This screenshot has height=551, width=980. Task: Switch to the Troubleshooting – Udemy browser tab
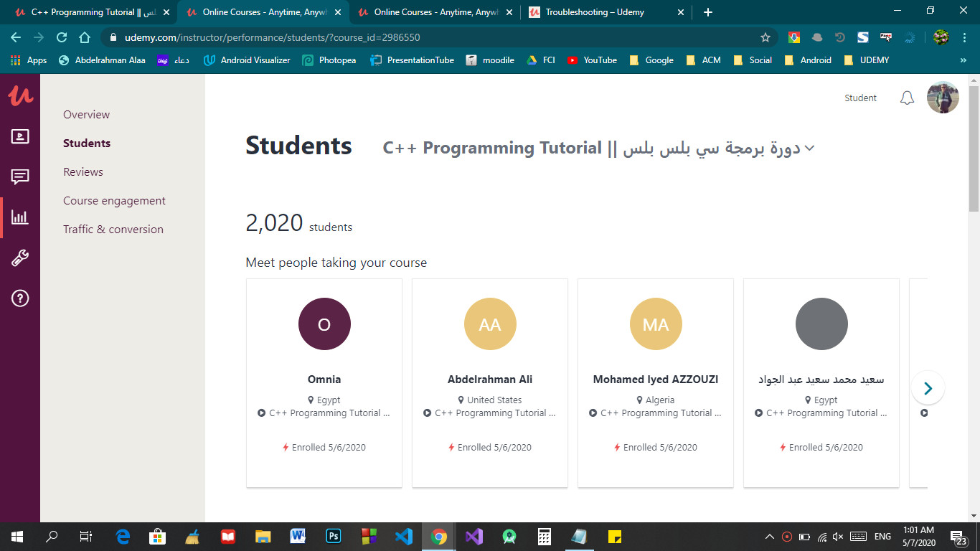(x=601, y=12)
